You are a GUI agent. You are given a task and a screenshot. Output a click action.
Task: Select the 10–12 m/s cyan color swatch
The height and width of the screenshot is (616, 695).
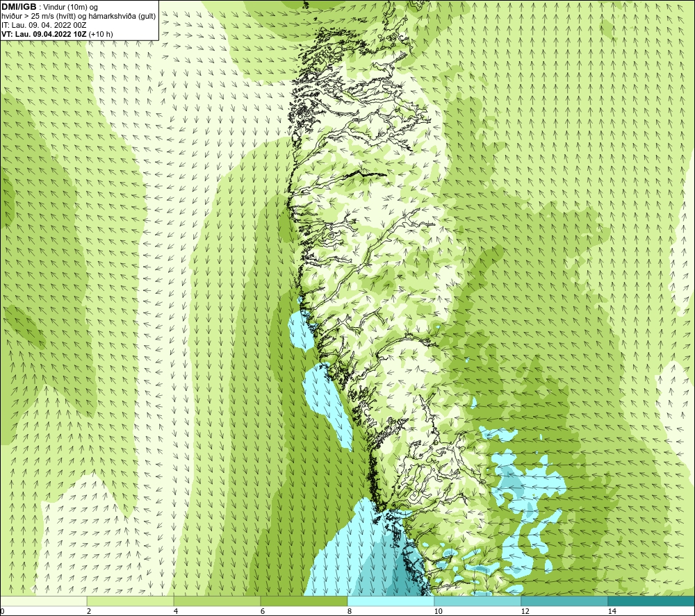(x=478, y=601)
